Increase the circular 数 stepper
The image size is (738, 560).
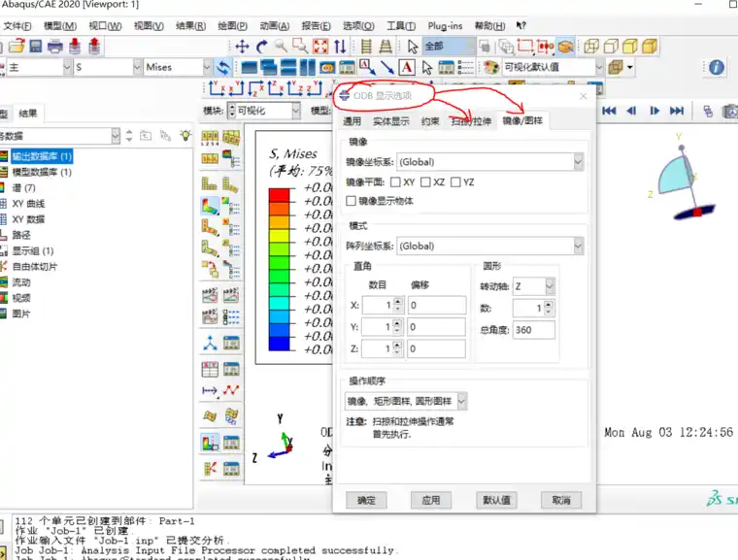(549, 305)
